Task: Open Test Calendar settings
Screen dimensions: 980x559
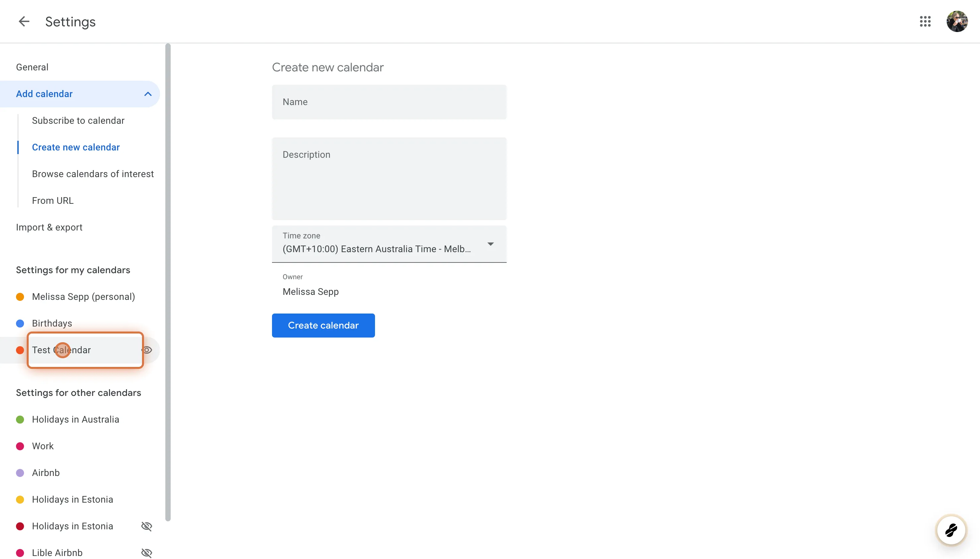Action: click(x=61, y=350)
